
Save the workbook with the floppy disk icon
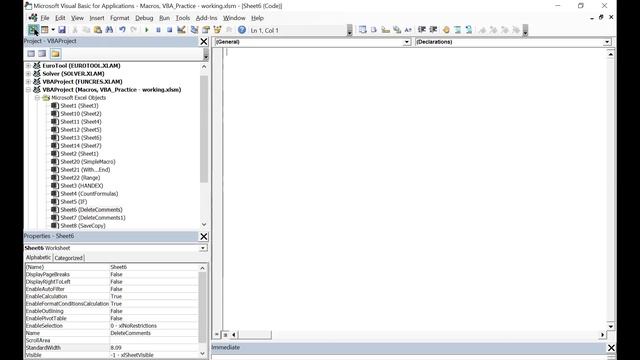[62, 30]
